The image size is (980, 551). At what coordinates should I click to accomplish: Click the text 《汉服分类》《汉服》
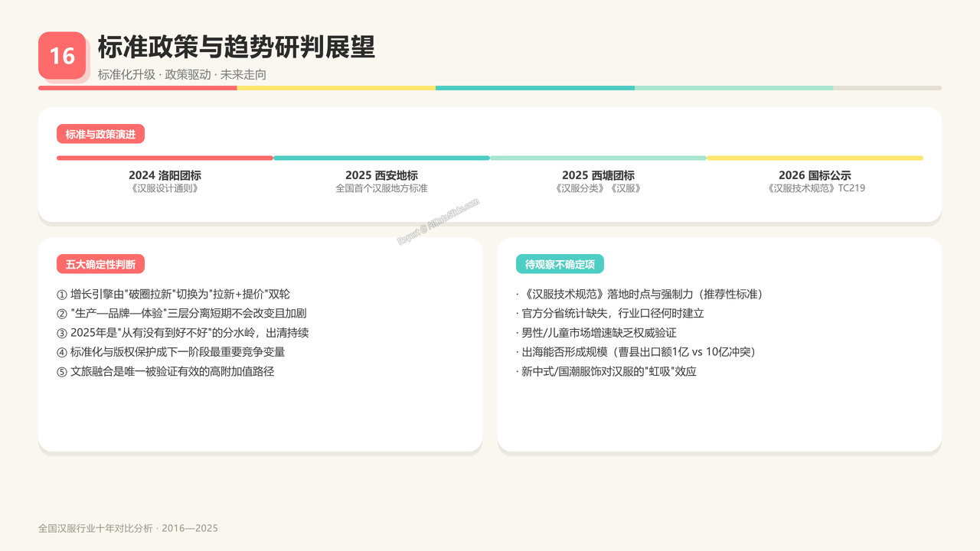[x=598, y=188]
